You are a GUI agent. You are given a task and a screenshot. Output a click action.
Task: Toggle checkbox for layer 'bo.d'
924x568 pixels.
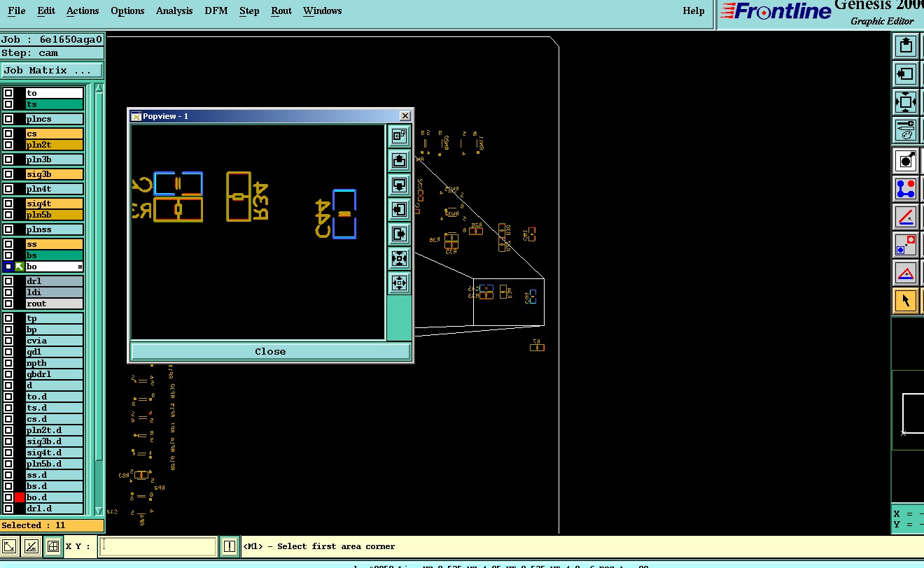8,497
